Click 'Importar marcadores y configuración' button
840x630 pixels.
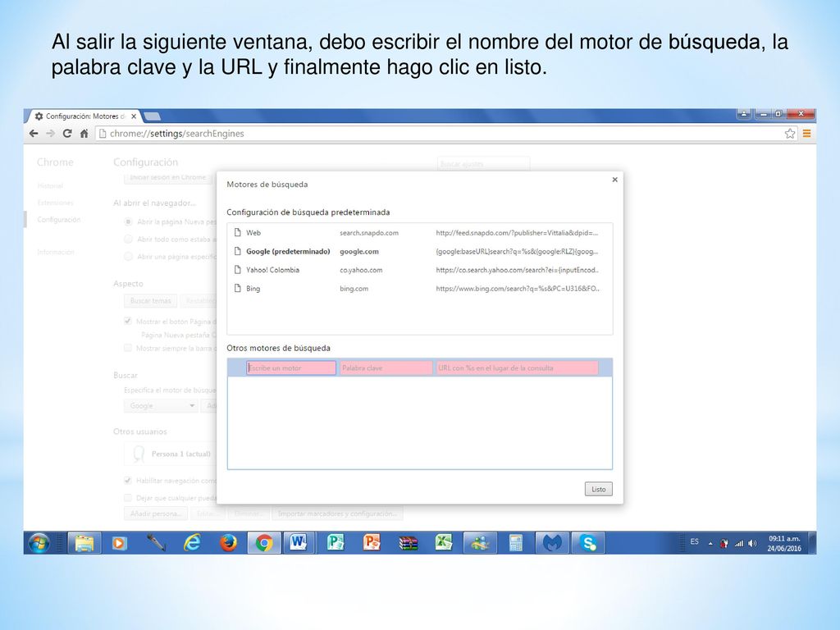pos(337,514)
